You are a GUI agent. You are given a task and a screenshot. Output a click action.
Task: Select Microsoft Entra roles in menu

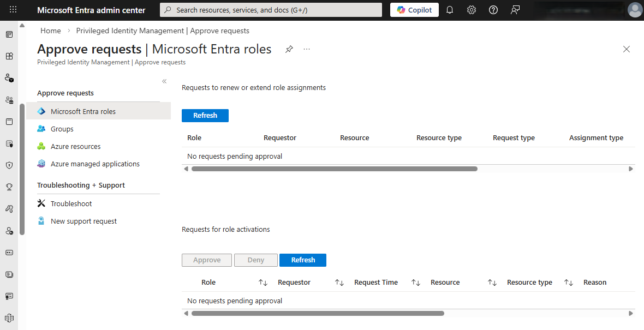point(99,111)
